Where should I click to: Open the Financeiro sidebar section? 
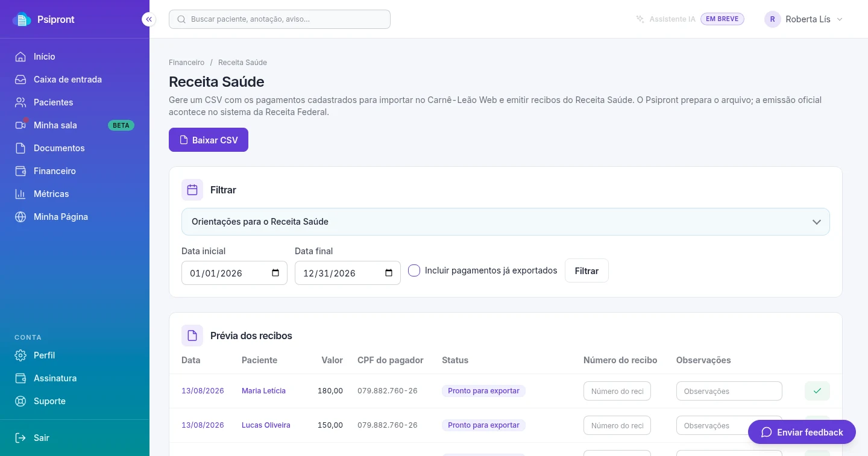click(x=75, y=171)
